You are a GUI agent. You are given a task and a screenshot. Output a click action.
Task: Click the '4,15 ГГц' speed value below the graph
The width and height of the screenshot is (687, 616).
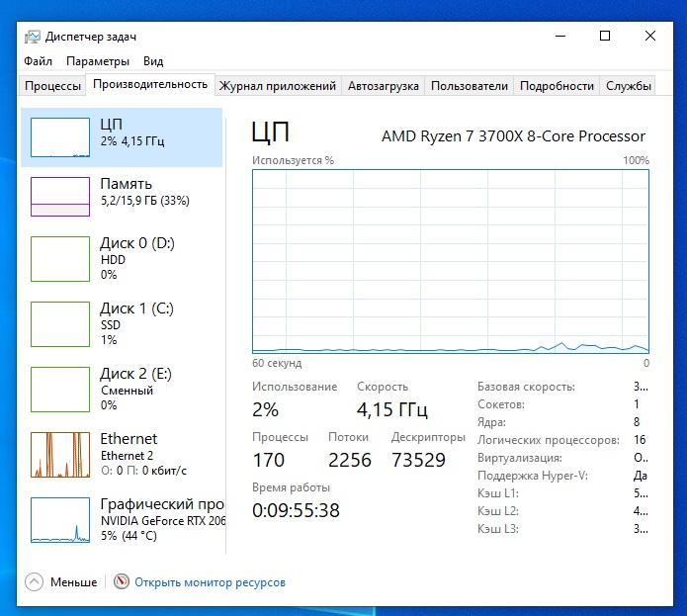(392, 410)
